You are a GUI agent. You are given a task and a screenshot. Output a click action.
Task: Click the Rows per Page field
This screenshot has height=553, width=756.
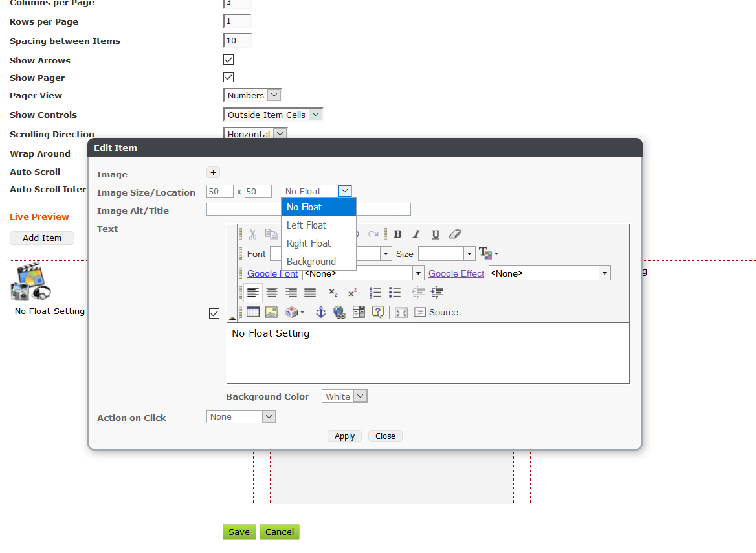[238, 21]
